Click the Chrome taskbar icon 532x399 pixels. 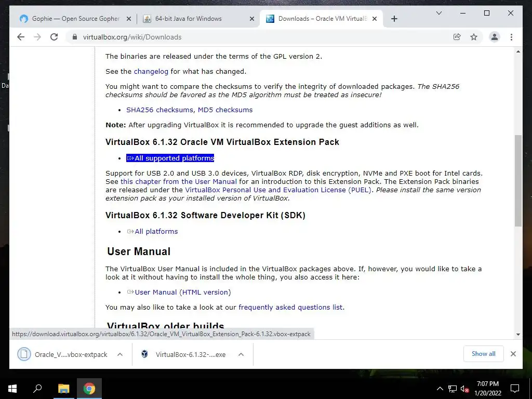[89, 389]
